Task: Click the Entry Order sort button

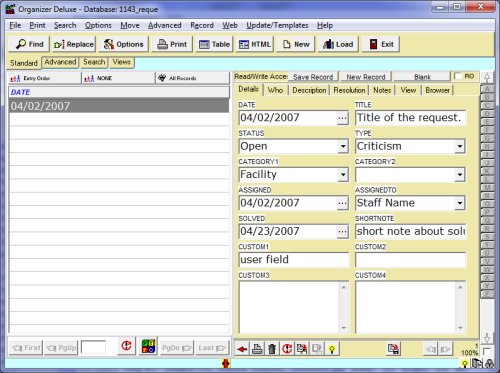Action: 45,78
